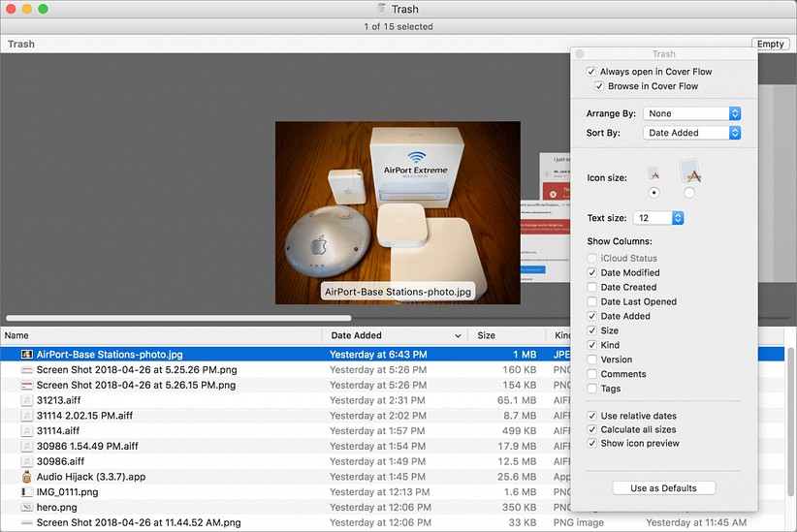
Task: Enable the Date Created column
Action: pyautogui.click(x=591, y=287)
